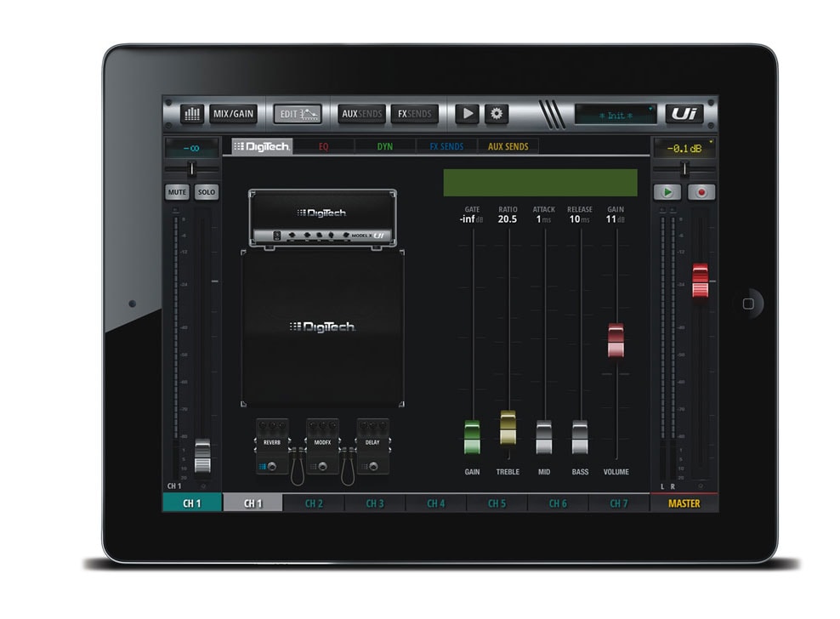Click the BASS fader handle

click(580, 437)
